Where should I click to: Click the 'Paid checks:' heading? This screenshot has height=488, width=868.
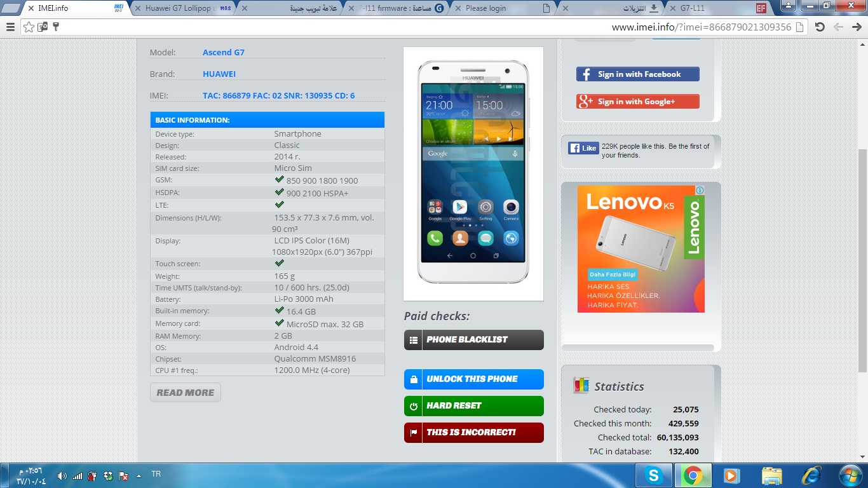pyautogui.click(x=437, y=316)
